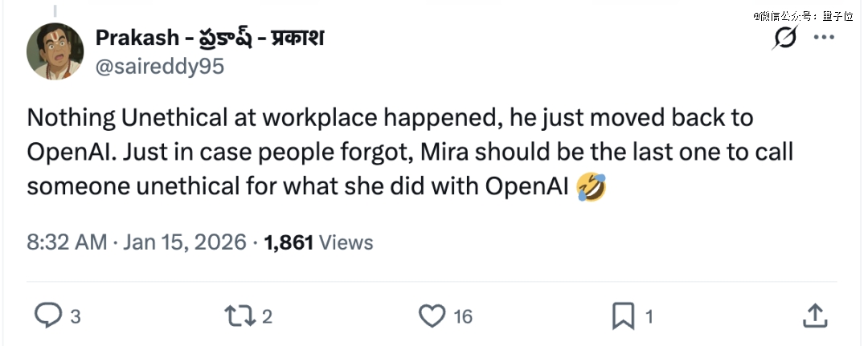Click the Jan 15, 2026 date
The width and height of the screenshot is (868, 346).
184,242
